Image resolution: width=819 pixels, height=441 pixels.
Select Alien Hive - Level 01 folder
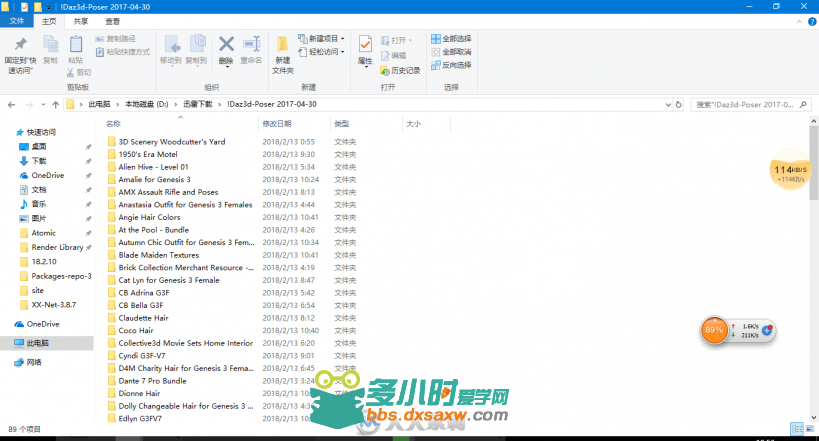(x=153, y=167)
